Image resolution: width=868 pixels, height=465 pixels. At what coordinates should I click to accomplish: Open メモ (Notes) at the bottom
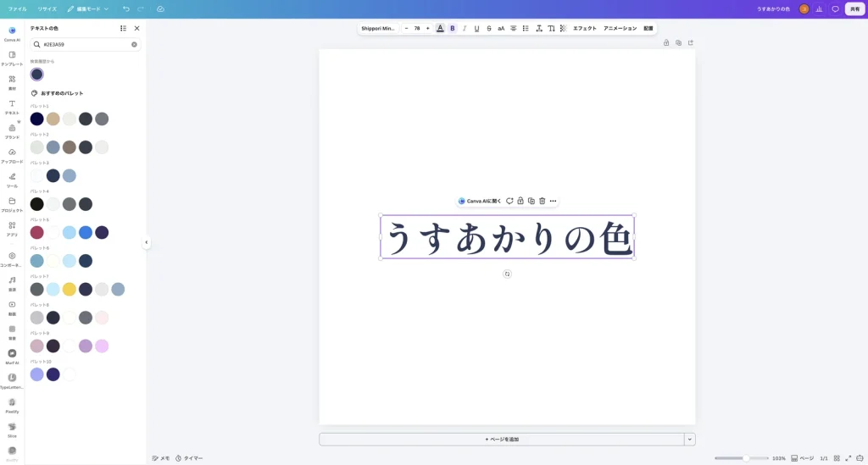[x=161, y=458]
